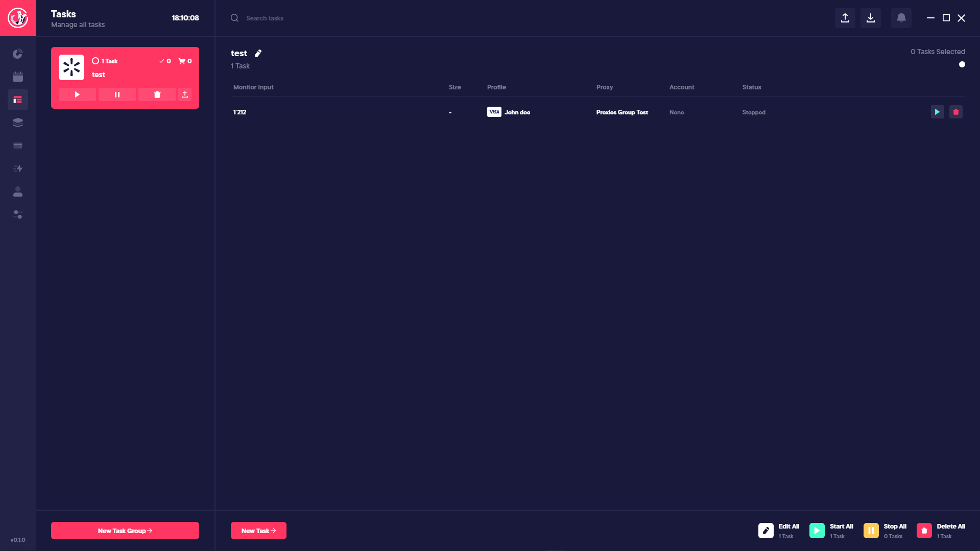Toggle the select-all circle under Tasks Selected
Image resolution: width=980 pixels, height=551 pixels.
click(x=962, y=64)
